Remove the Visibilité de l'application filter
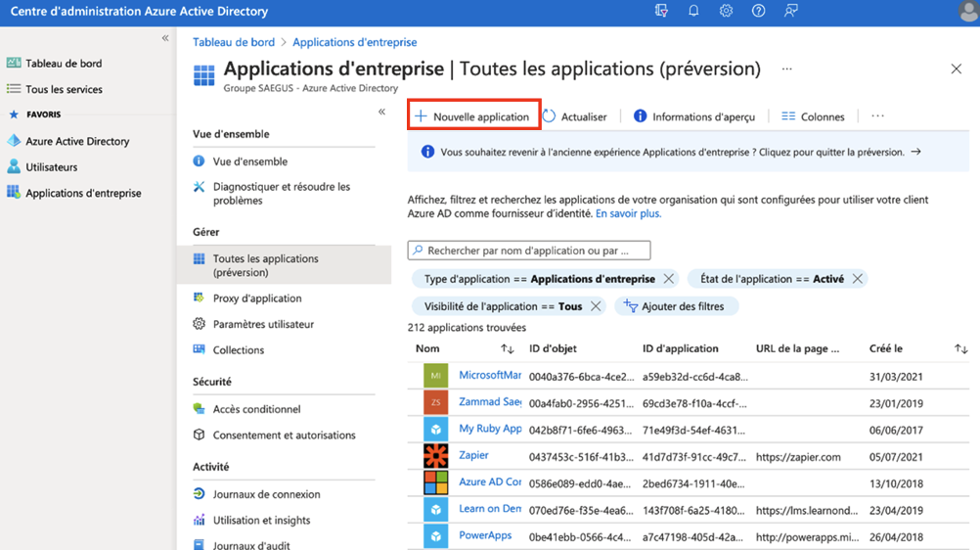 point(596,306)
